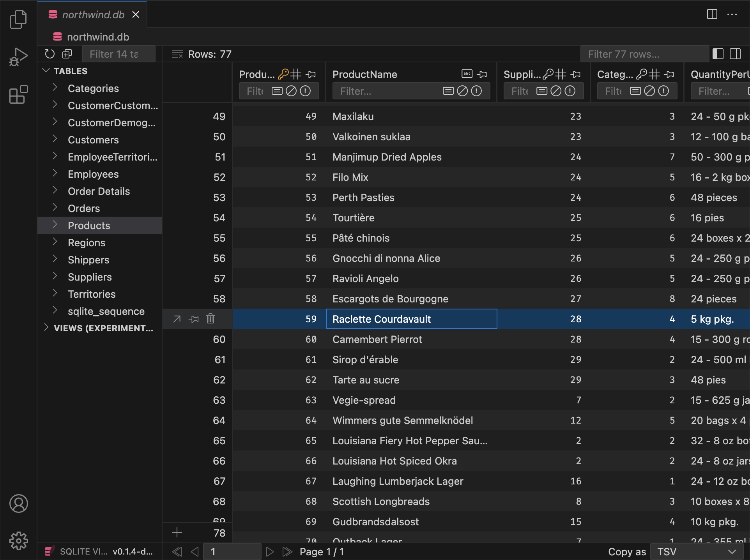
Task: Click the refresh tables icon
Action: [50, 54]
